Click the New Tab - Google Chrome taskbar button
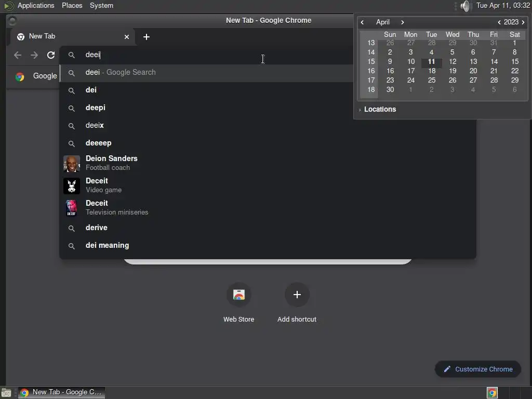532x399 pixels. 61,393
